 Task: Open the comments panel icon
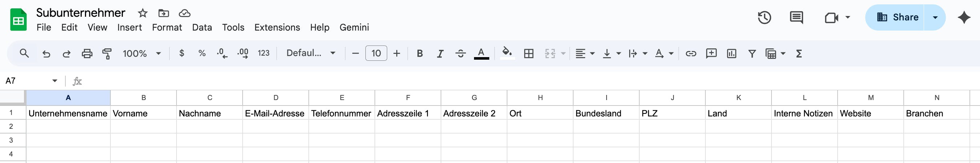click(x=796, y=17)
